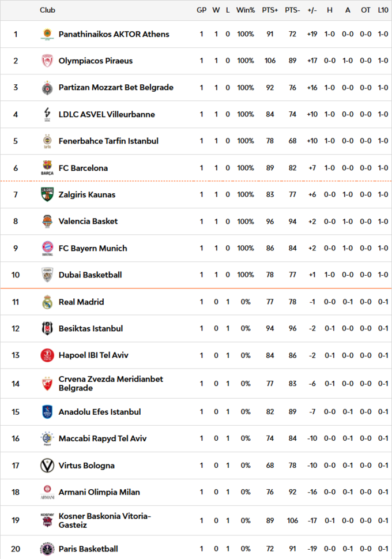Open the FC Bayern Munich logo
This screenshot has width=392, height=559.
[47, 248]
